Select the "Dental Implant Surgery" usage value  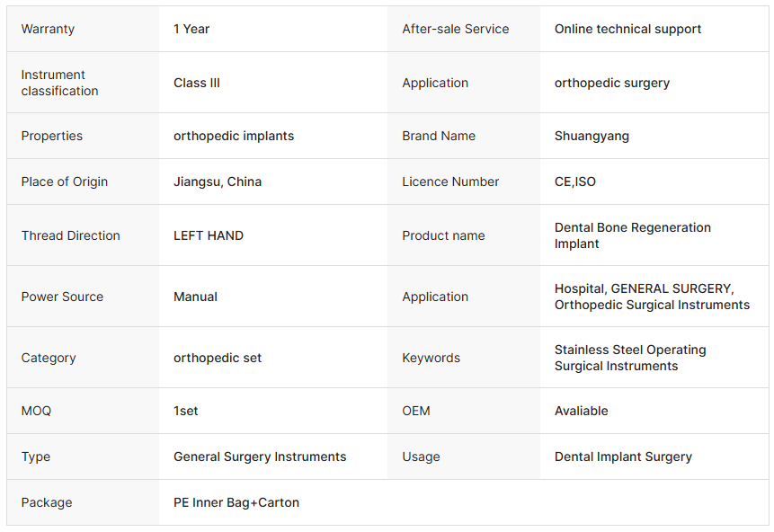pyautogui.click(x=623, y=457)
